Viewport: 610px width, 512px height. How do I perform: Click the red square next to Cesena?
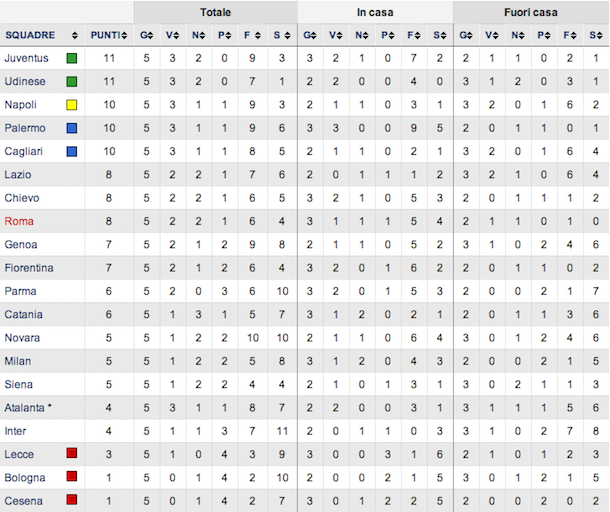[x=72, y=499]
